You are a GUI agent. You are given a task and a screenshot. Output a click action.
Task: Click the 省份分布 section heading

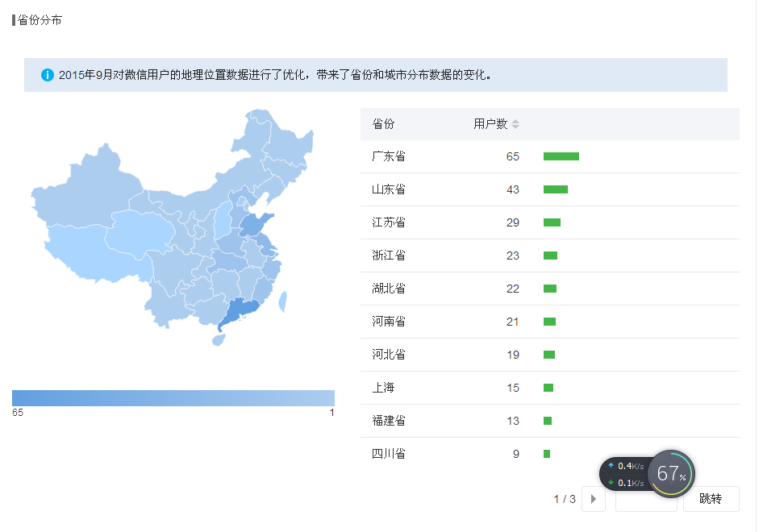[40, 20]
